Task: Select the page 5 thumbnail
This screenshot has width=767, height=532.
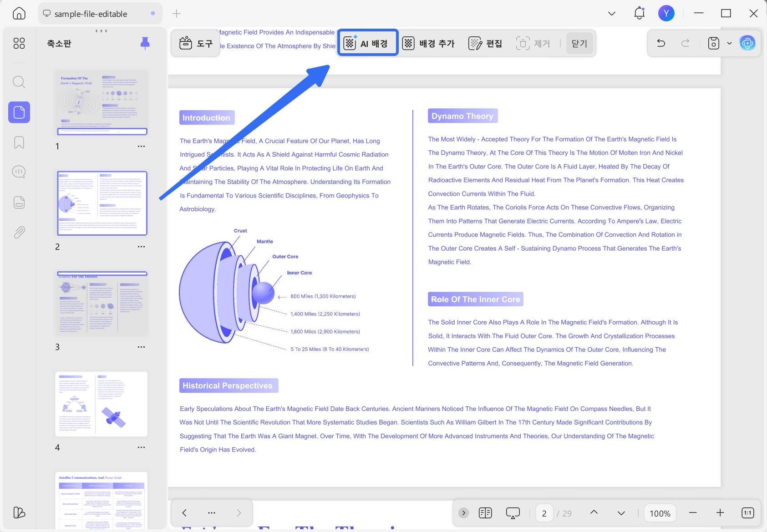Action: click(x=102, y=501)
